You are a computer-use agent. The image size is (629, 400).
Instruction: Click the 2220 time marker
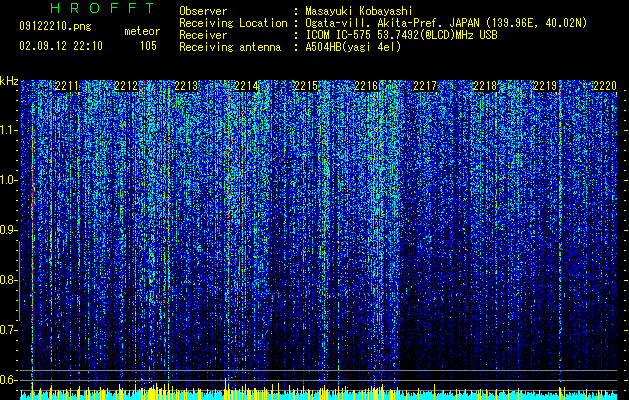click(x=605, y=86)
